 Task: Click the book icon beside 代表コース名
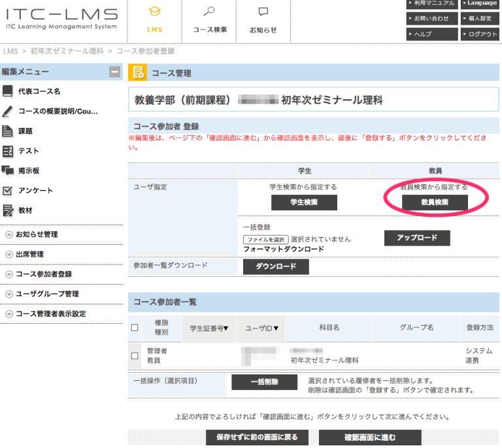[8, 91]
